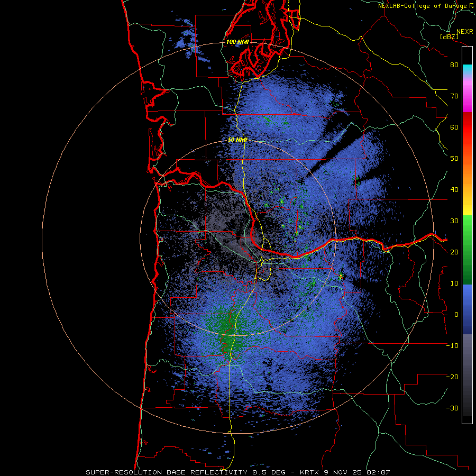Click the -30 dBZ scale value
The height and width of the screenshot is (476, 476).
click(x=452, y=408)
